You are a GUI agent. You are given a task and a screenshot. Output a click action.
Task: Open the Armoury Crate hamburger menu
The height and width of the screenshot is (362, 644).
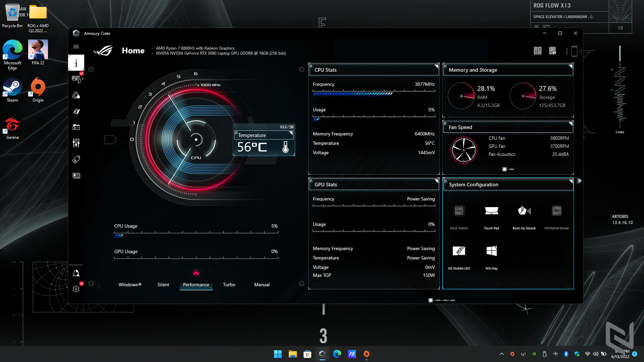tap(76, 47)
